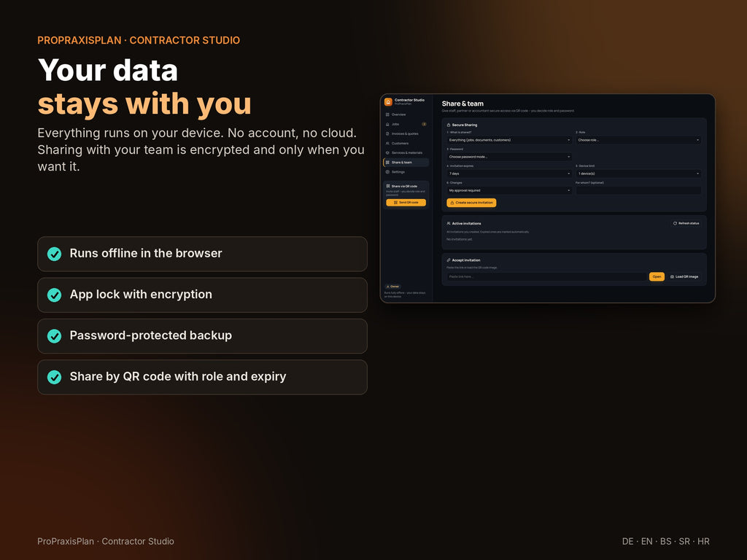Click the yellow count badge on Jobs

[x=424, y=124]
